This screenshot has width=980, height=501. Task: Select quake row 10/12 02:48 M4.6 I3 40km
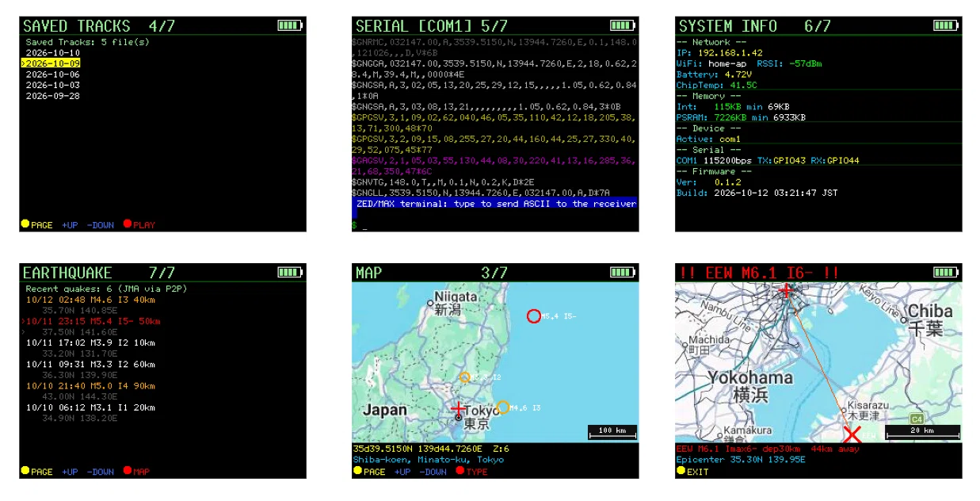click(90, 300)
